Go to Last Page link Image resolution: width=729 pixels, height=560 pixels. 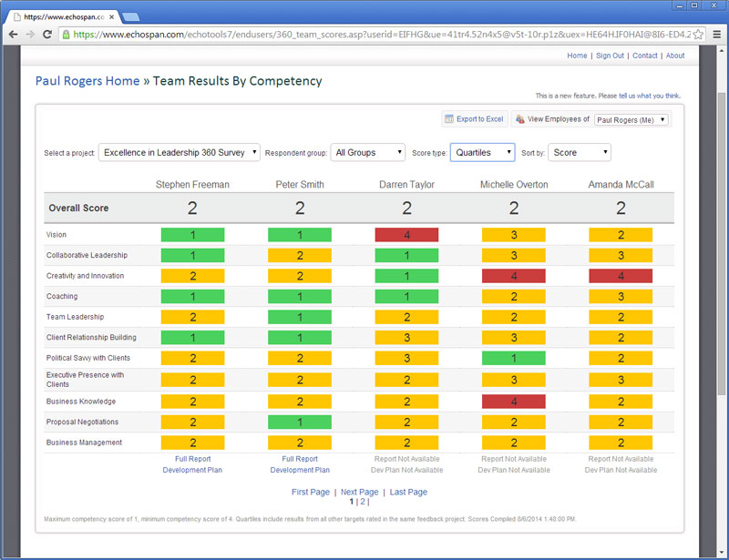coord(408,492)
